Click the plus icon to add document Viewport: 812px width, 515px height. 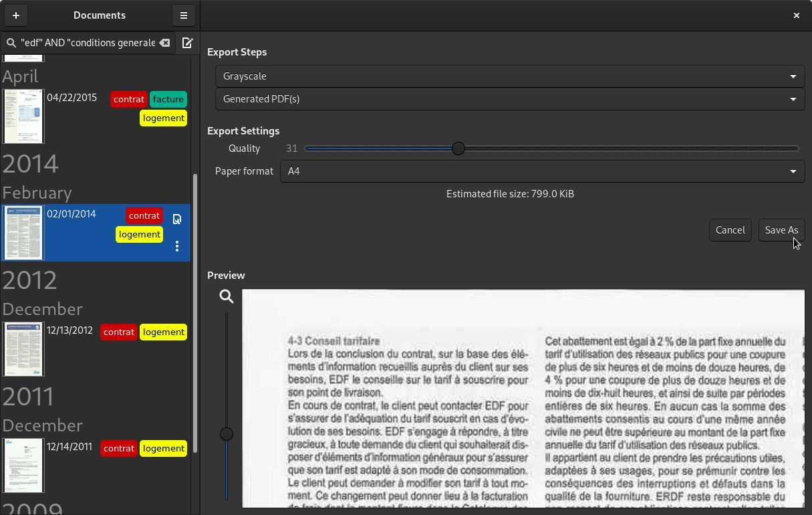(16, 15)
